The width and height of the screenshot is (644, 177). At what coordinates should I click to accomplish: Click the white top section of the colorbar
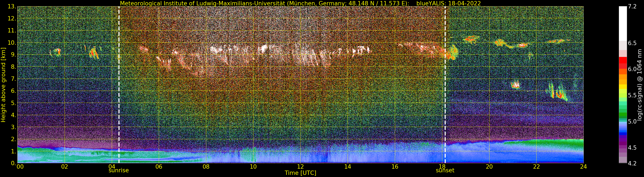[x=623, y=24]
